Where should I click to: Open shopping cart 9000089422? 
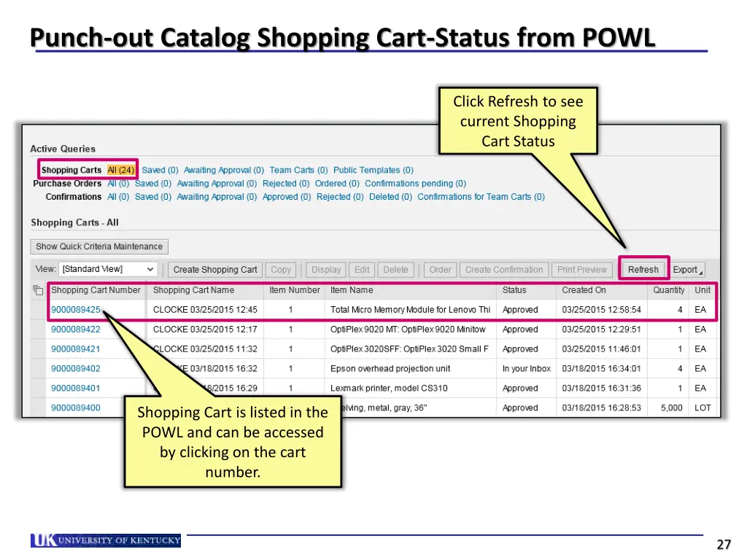(x=76, y=329)
